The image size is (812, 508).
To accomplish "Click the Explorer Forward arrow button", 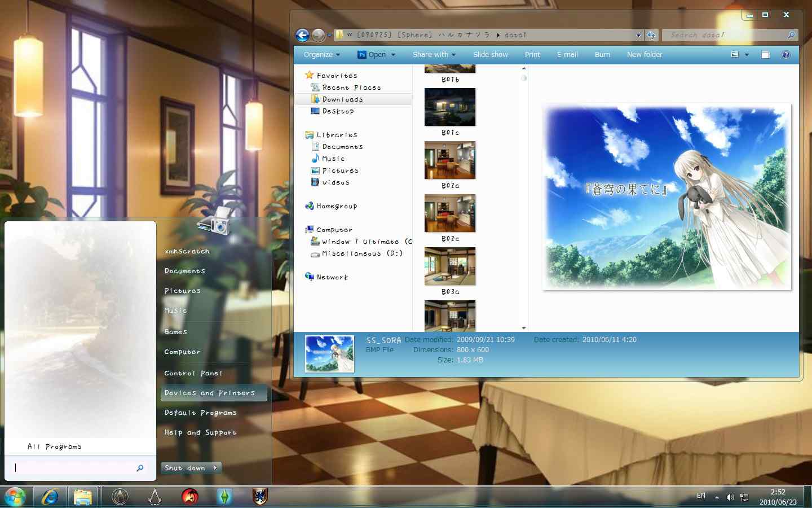I will [x=318, y=35].
